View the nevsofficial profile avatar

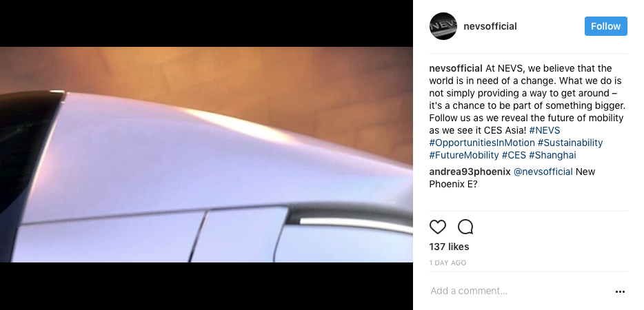(x=443, y=26)
